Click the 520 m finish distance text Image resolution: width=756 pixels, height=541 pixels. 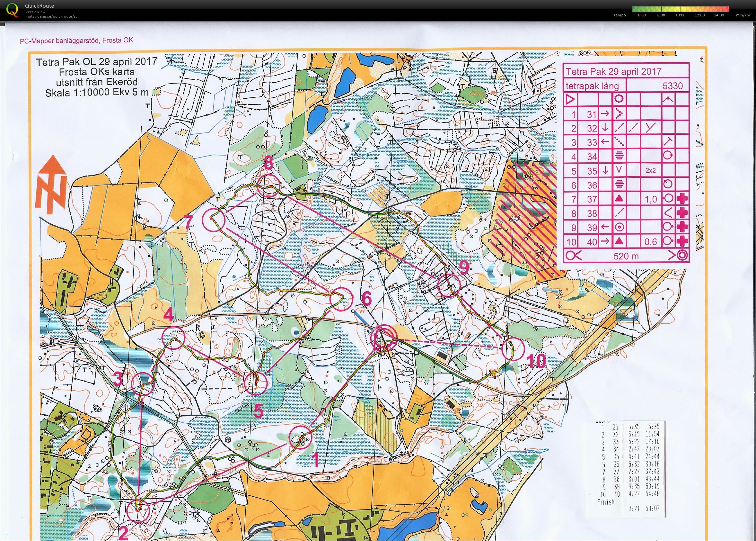point(626,256)
